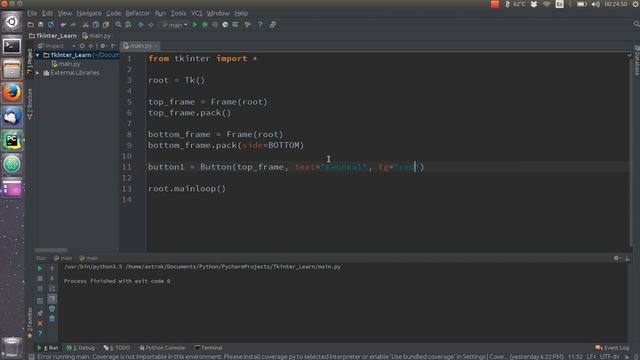
Task: Toggle the Project side tool window tab
Action: [29, 61]
